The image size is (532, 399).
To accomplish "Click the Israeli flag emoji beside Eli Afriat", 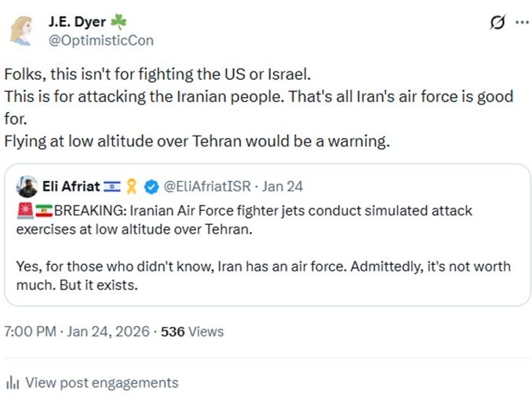I will (113, 187).
